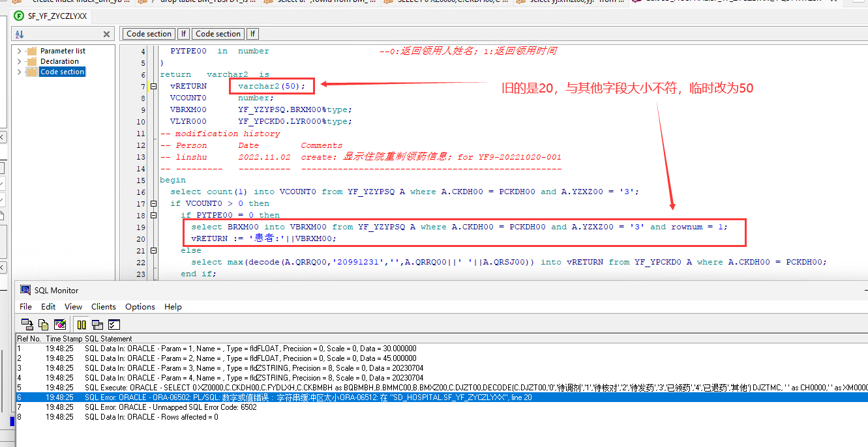Select the Parameter list item in the outline
The image size is (868, 447).
[x=63, y=51]
